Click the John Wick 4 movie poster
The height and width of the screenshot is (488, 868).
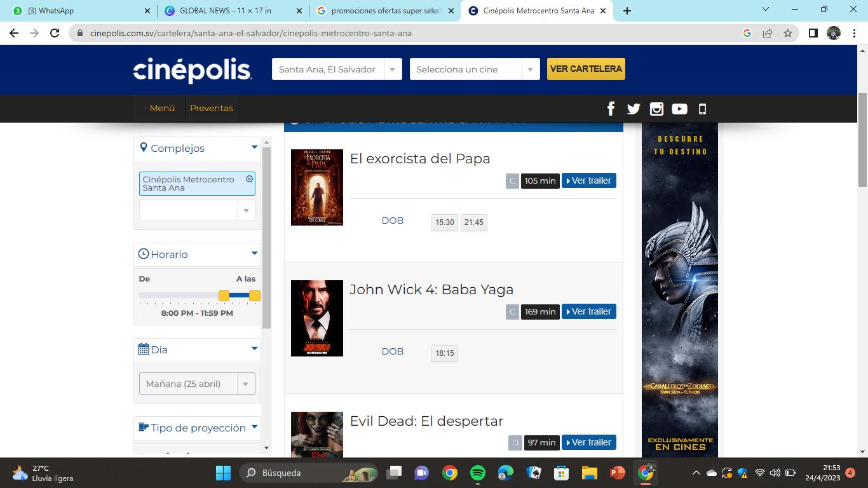click(317, 318)
